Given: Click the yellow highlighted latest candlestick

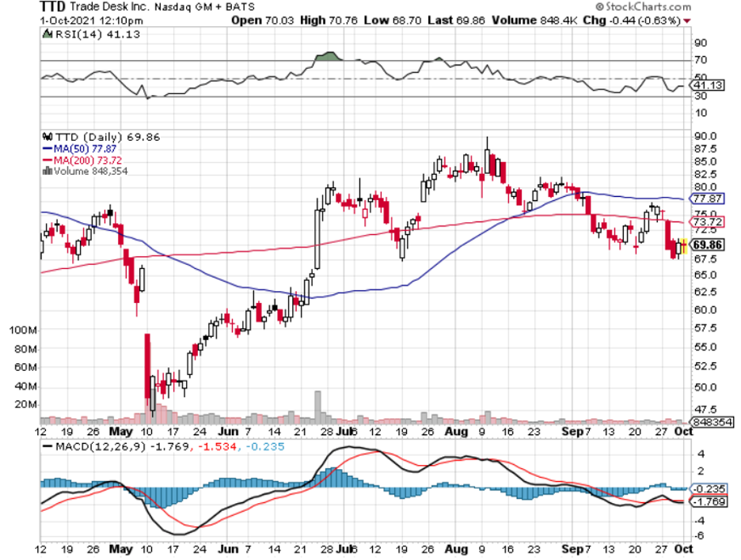Looking at the screenshot, I should pos(684,247).
